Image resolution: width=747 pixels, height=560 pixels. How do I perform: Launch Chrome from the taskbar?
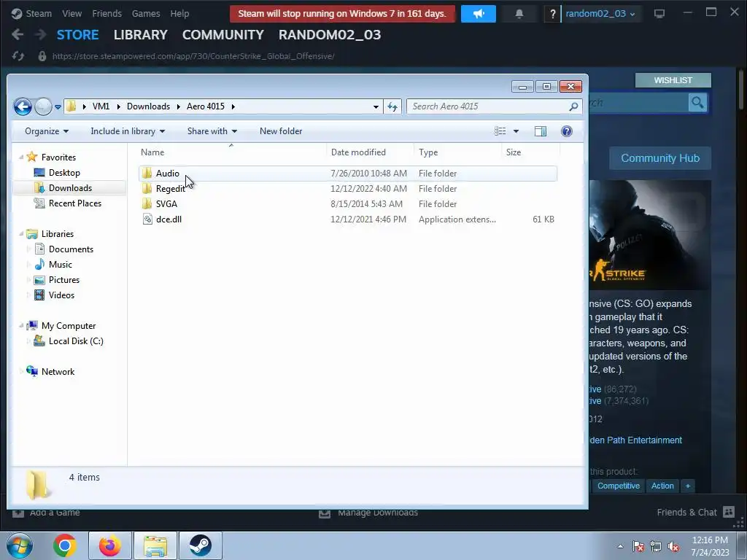pos(65,545)
